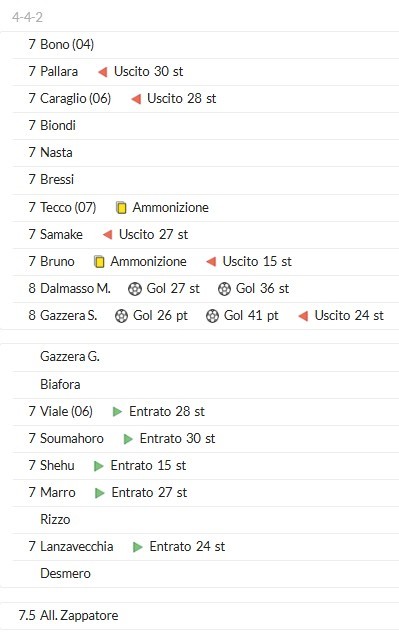Select goalkeeper Bono (04)
The width and height of the screenshot is (399, 639).
coord(67,44)
